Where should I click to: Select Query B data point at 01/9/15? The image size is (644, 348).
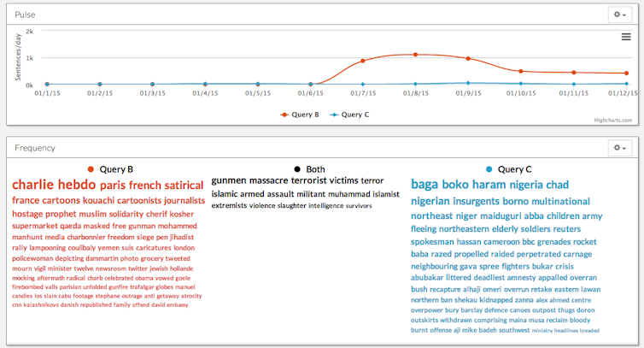click(468, 59)
